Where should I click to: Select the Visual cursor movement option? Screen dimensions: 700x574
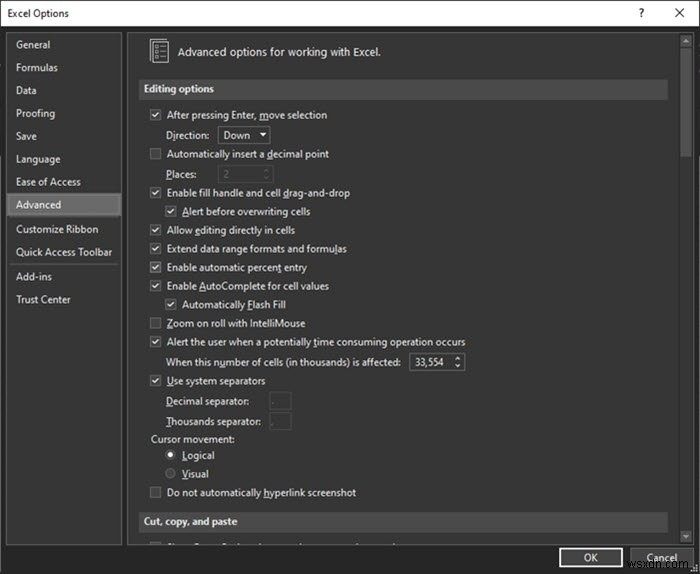(x=171, y=474)
